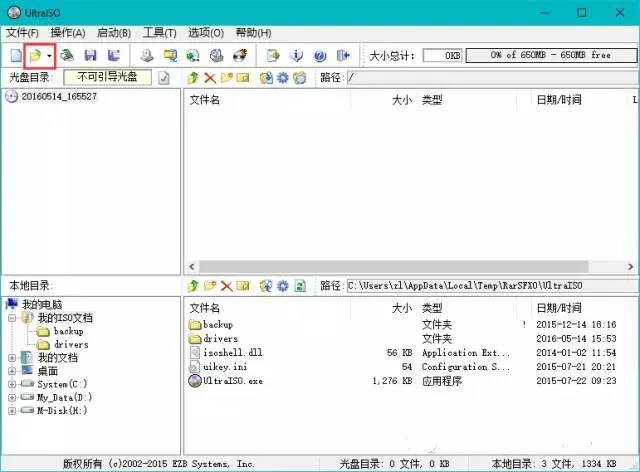Click local pane Up folder arrow icon

(x=193, y=286)
